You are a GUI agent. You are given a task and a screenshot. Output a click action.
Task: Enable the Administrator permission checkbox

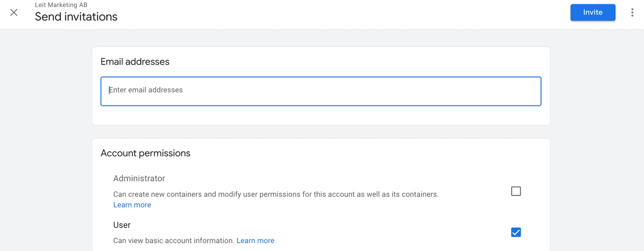tap(515, 191)
